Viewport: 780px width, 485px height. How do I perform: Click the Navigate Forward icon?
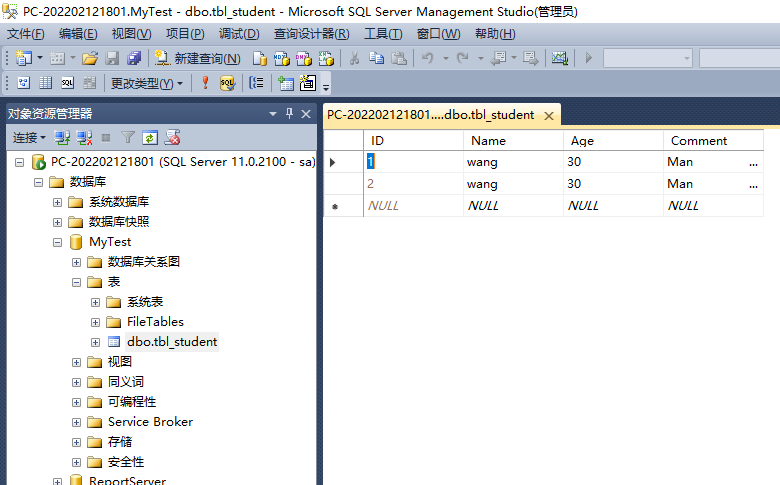pyautogui.click(x=531, y=59)
